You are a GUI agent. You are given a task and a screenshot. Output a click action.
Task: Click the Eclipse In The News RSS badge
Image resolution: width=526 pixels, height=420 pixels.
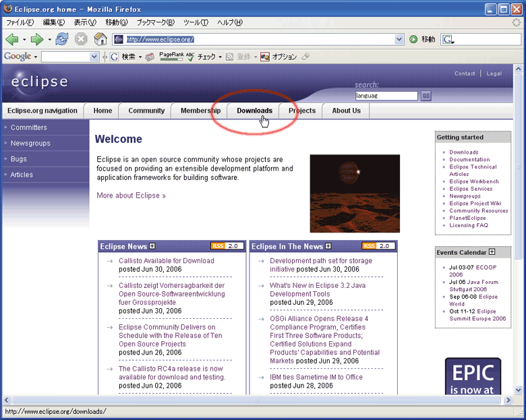[378, 246]
